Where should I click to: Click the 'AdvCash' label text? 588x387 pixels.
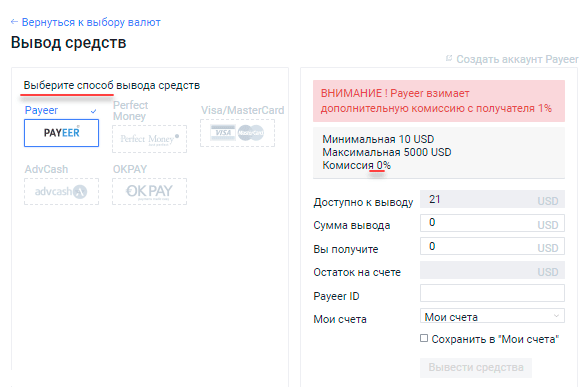point(46,169)
